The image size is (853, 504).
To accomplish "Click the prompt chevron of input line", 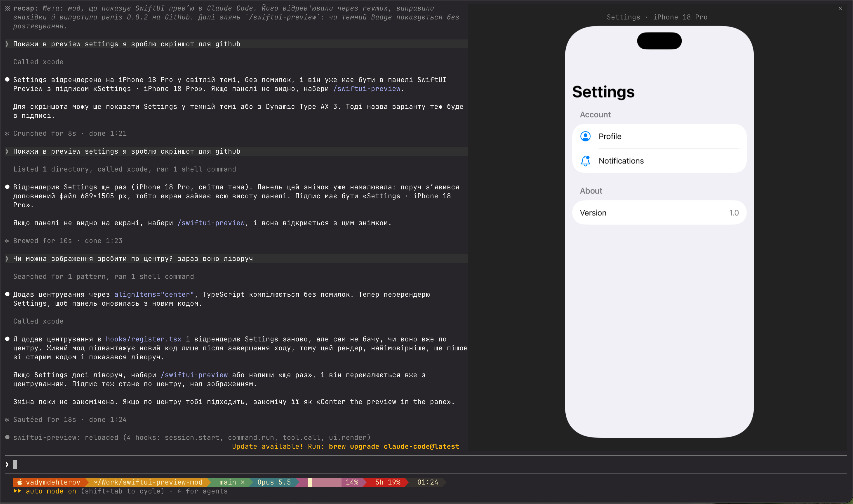I will point(7,464).
